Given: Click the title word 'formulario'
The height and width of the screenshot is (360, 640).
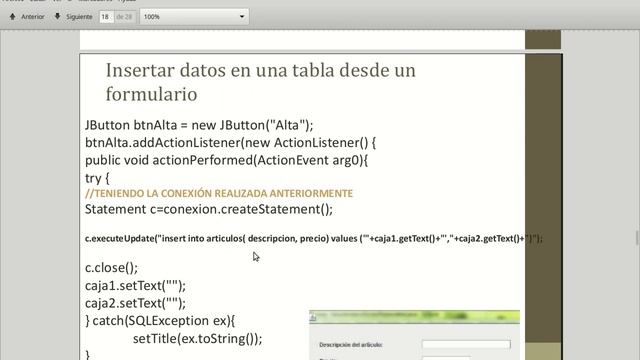Looking at the screenshot, I should (151, 94).
